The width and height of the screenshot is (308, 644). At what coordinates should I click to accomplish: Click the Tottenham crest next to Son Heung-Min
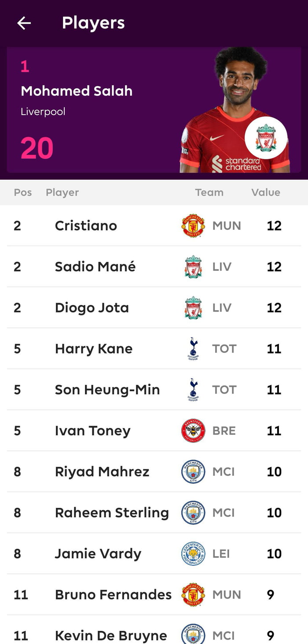(x=193, y=390)
